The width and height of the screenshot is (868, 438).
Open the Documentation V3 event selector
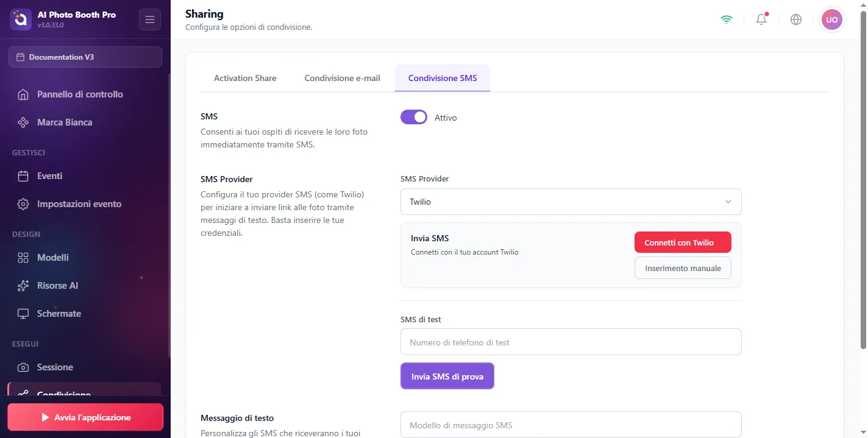pos(85,57)
